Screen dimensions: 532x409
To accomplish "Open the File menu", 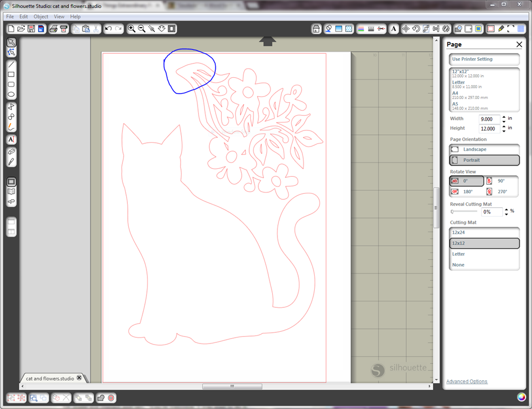I will tap(10, 17).
